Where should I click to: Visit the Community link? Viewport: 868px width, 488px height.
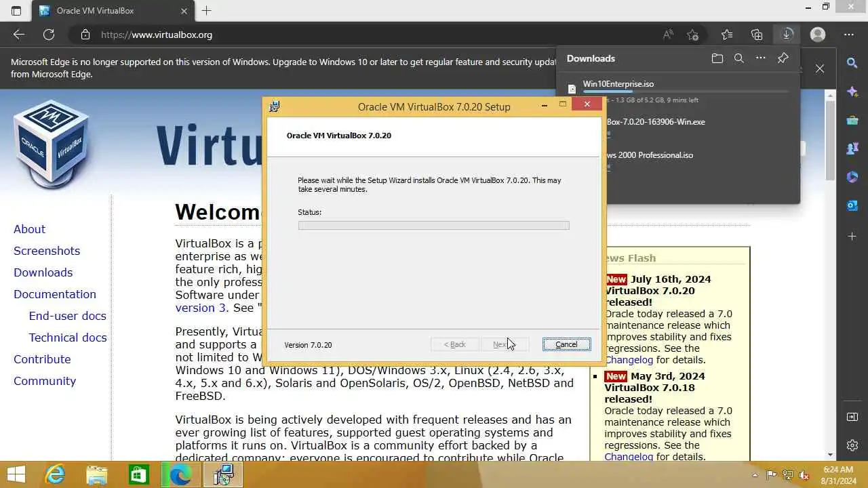[x=45, y=381]
